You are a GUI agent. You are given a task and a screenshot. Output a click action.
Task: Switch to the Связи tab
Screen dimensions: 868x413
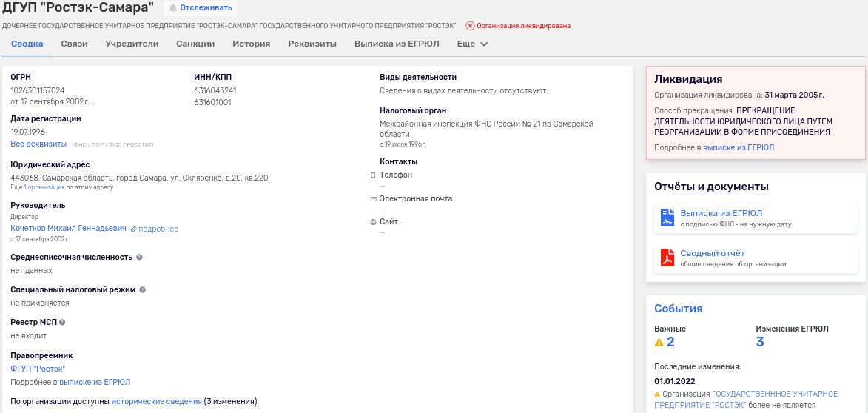click(x=74, y=44)
